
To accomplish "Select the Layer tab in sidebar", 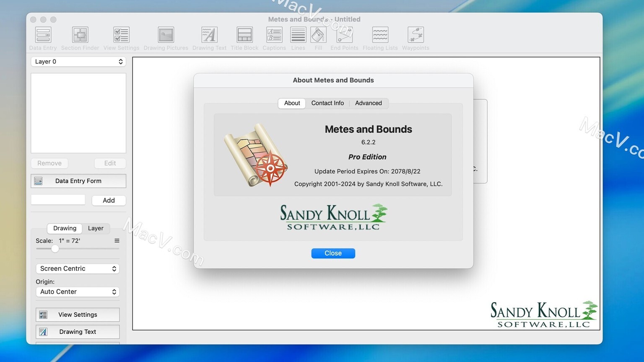I will point(96,228).
